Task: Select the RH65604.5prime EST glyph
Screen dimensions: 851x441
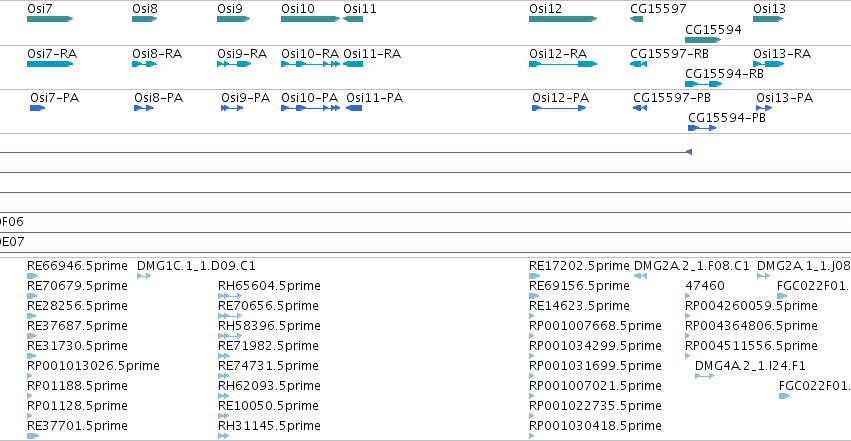Action: (230, 296)
